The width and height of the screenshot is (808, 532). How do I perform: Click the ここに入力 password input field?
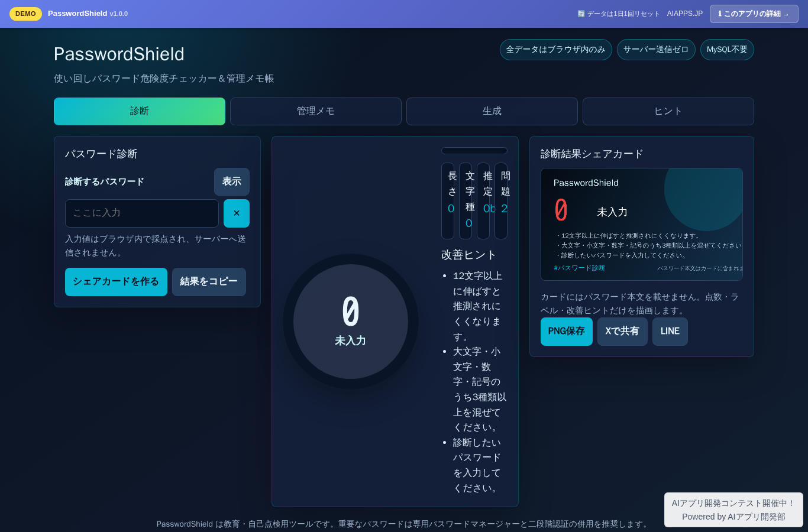[x=142, y=213]
